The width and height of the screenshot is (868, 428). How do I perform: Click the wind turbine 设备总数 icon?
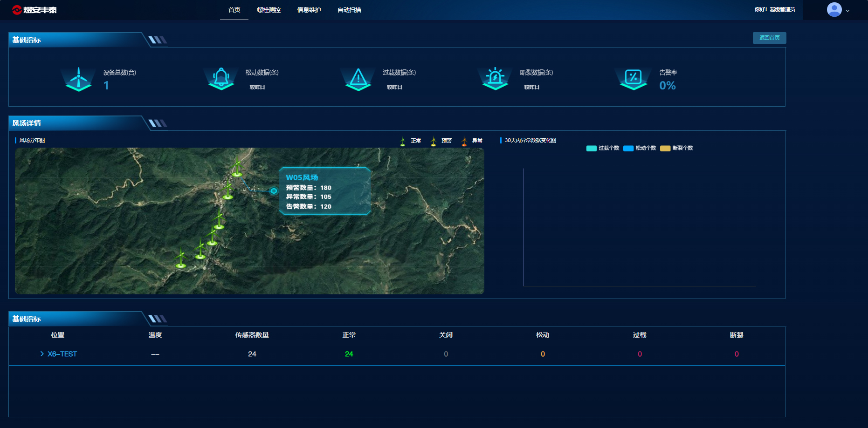pyautogui.click(x=79, y=79)
